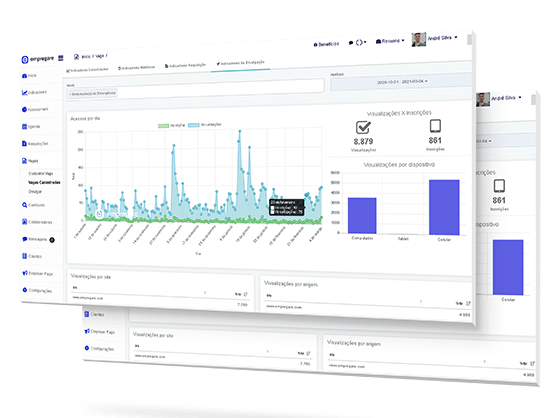Click the Clientes icon in the back window
The width and height of the screenshot is (560, 418).
(x=86, y=314)
